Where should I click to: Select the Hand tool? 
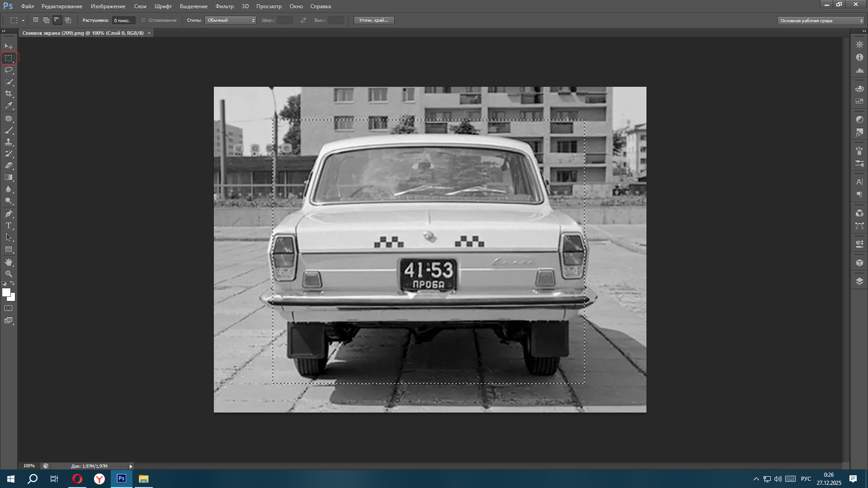click(x=9, y=262)
